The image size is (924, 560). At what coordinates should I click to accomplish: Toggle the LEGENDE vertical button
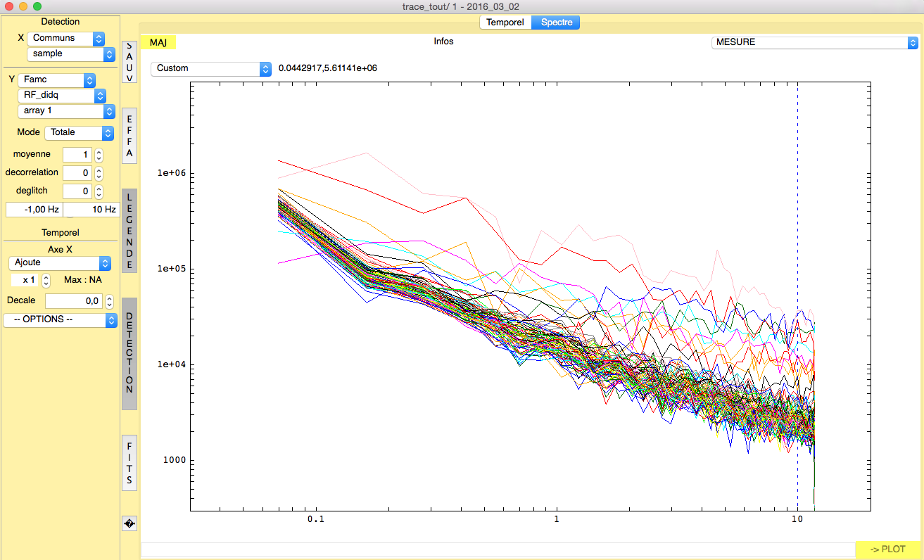[129, 230]
